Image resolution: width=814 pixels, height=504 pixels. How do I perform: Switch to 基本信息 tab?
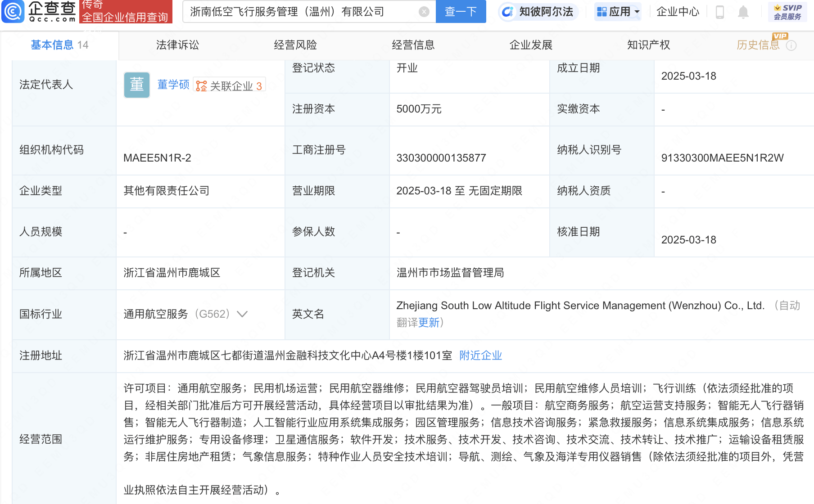click(59, 45)
